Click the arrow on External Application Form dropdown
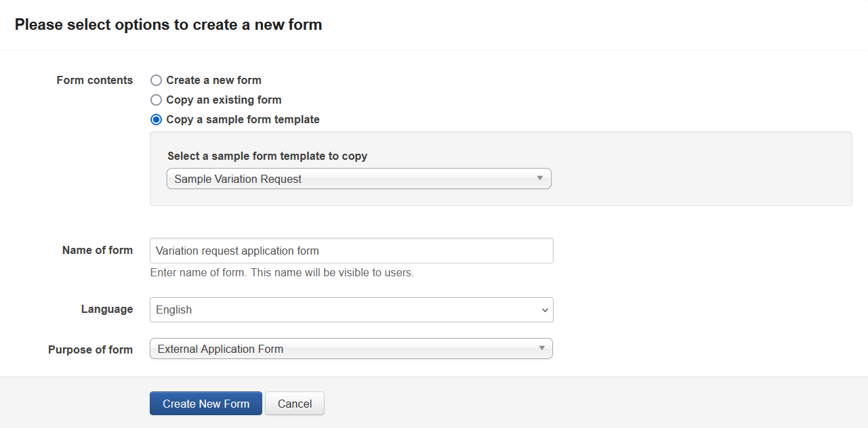The image size is (868, 428). pos(541,348)
